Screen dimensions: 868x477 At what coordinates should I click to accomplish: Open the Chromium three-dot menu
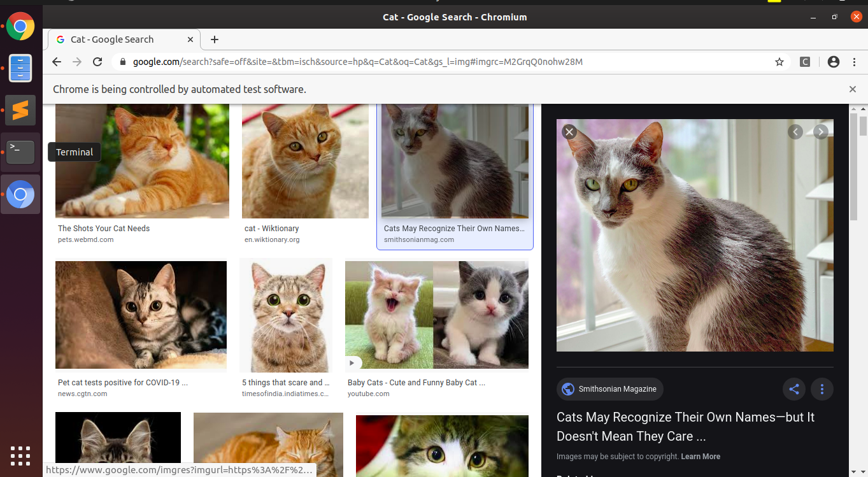854,62
